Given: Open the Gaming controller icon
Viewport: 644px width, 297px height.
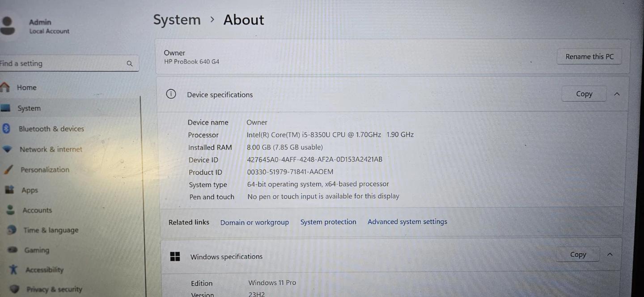Looking at the screenshot, I should pyautogui.click(x=13, y=250).
